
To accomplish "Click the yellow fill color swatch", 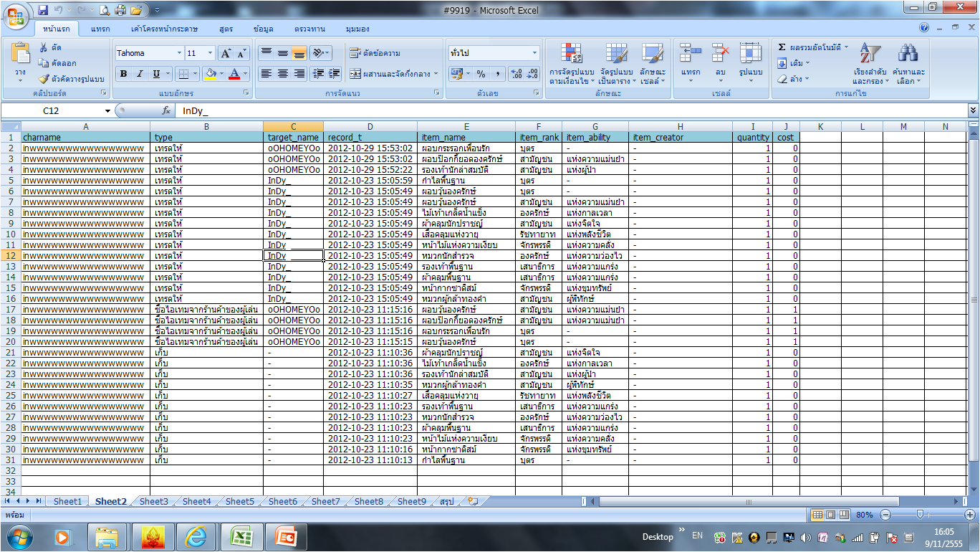I will pos(210,74).
